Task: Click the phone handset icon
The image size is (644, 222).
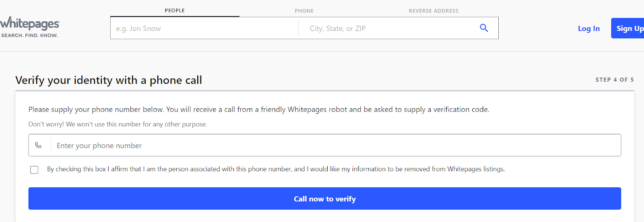Action: (x=38, y=145)
